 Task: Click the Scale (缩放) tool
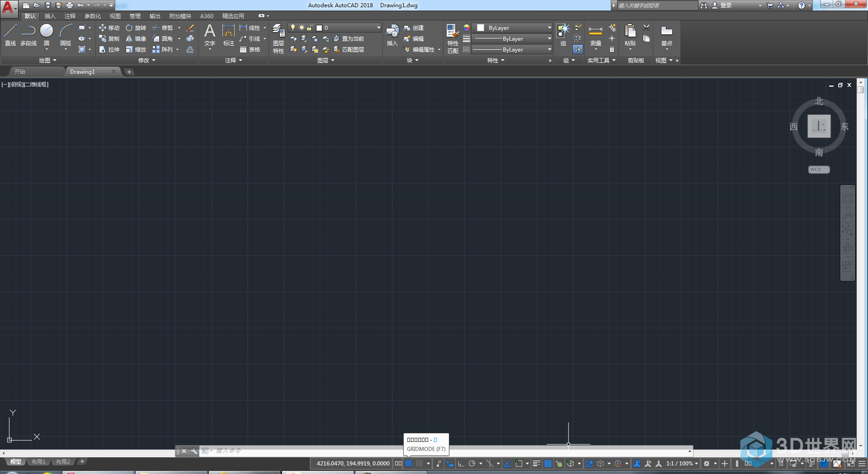pos(136,50)
